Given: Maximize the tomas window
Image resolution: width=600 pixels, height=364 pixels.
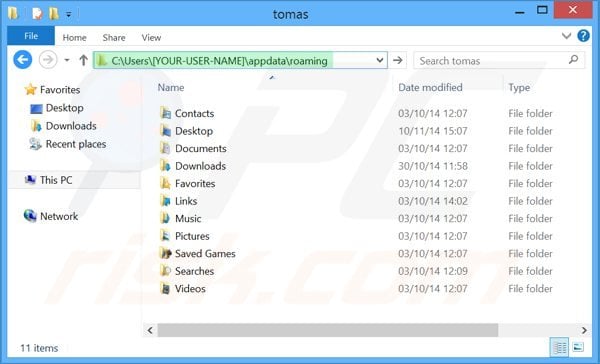Looking at the screenshot, I should coord(542,10).
